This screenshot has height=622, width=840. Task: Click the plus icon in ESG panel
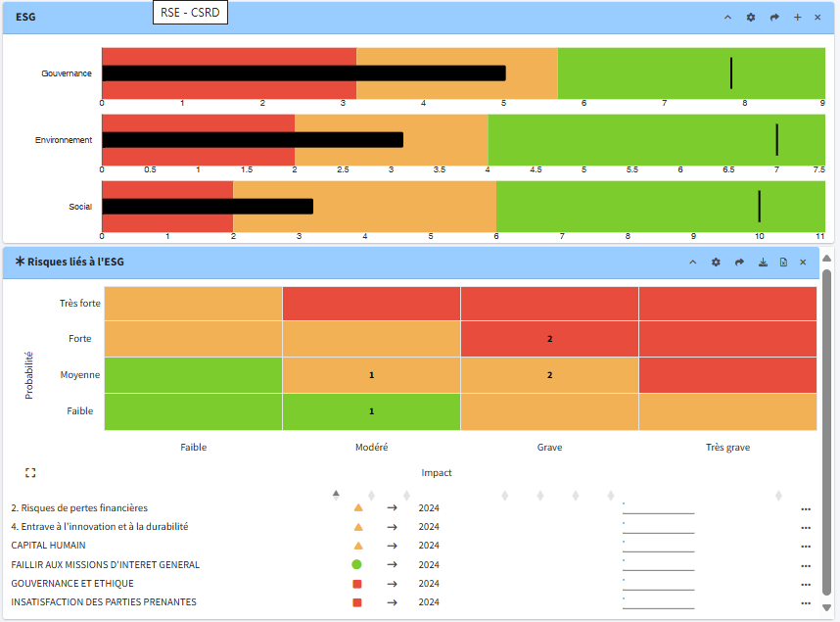(797, 18)
